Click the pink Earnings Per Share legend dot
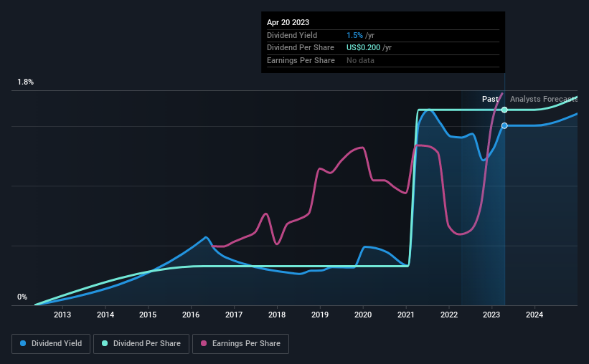Viewport: 589px width, 364px height. pyautogui.click(x=204, y=343)
